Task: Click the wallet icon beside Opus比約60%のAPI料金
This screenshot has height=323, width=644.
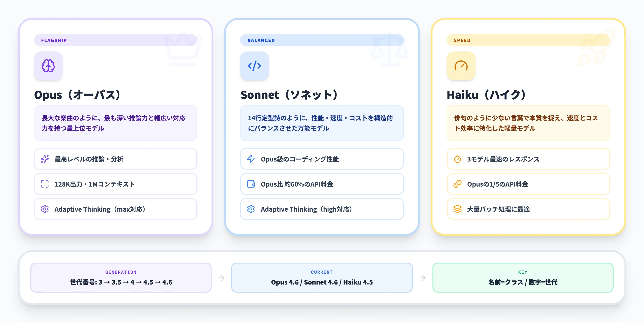Action: (251, 184)
